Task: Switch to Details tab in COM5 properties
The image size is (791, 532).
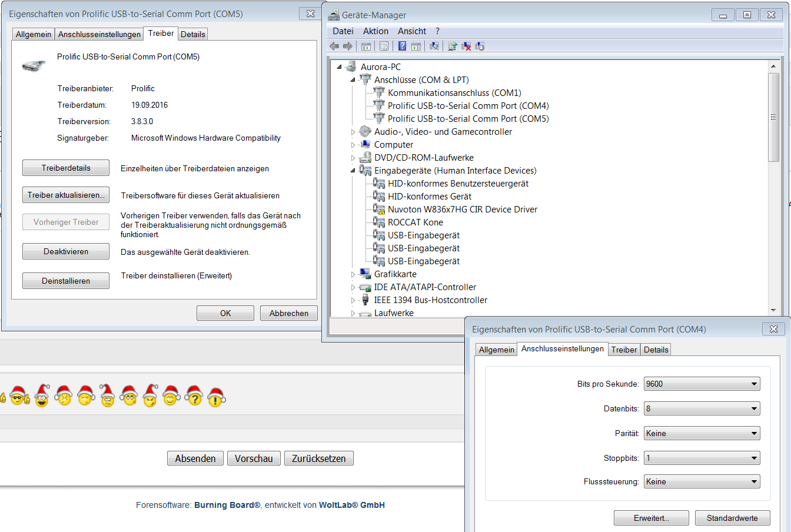Action: (193, 34)
